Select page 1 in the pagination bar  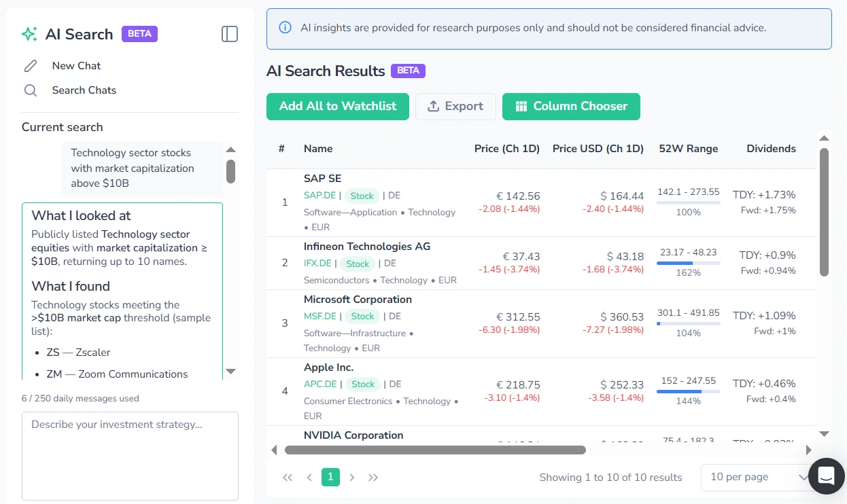[330, 477]
